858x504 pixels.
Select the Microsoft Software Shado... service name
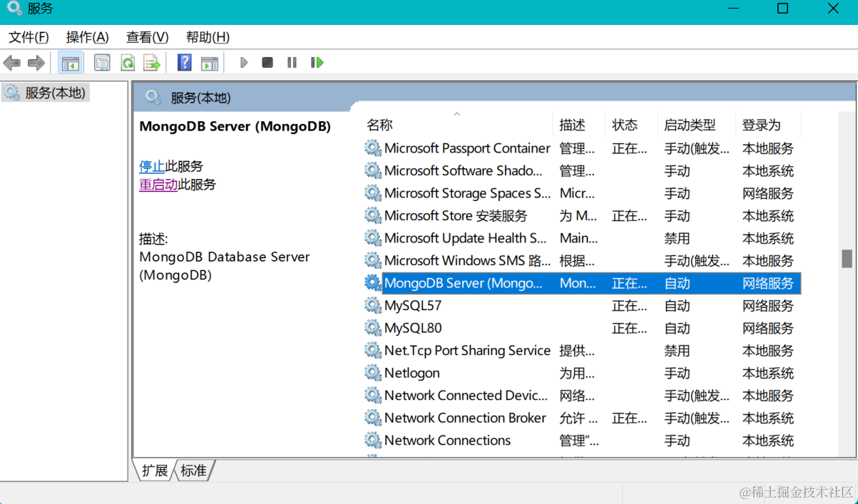coord(464,170)
